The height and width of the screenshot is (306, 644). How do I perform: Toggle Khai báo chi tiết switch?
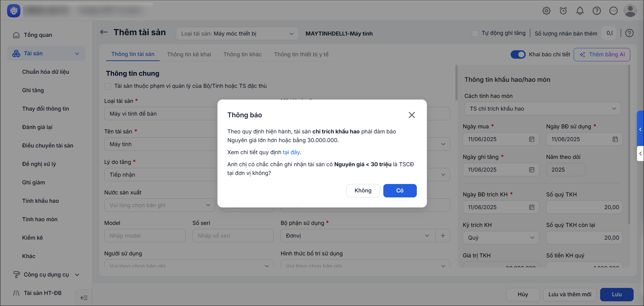(518, 54)
